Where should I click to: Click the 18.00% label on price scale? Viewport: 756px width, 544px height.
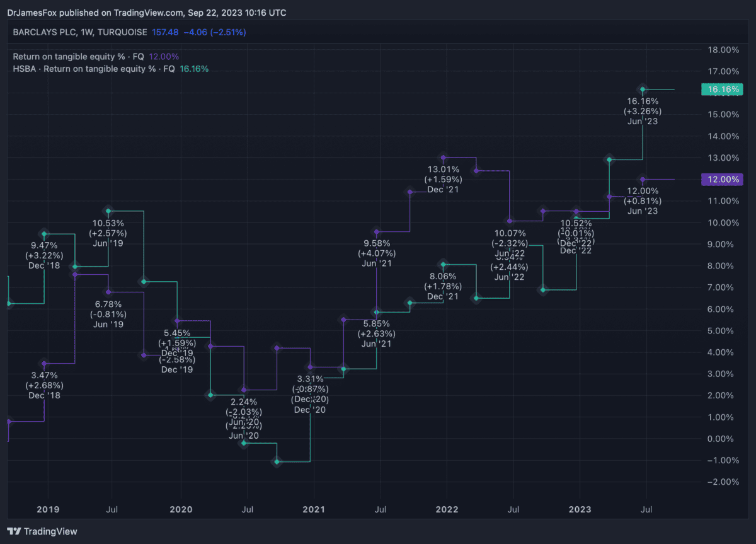point(723,50)
